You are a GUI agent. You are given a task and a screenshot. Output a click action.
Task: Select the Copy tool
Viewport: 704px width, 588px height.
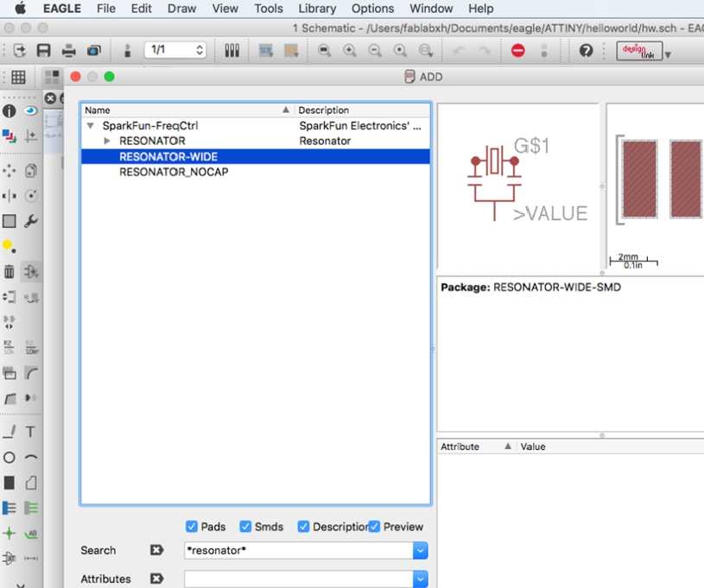pos(30,171)
